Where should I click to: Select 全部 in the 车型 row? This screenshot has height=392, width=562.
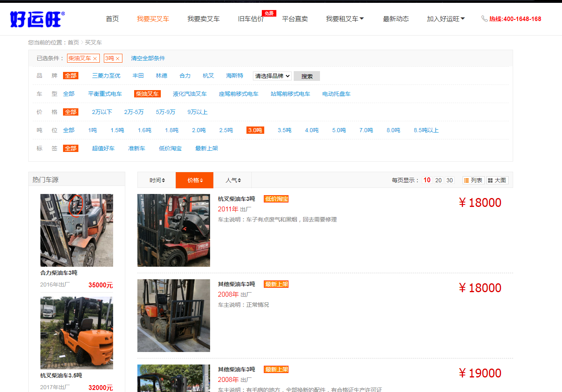pos(69,94)
